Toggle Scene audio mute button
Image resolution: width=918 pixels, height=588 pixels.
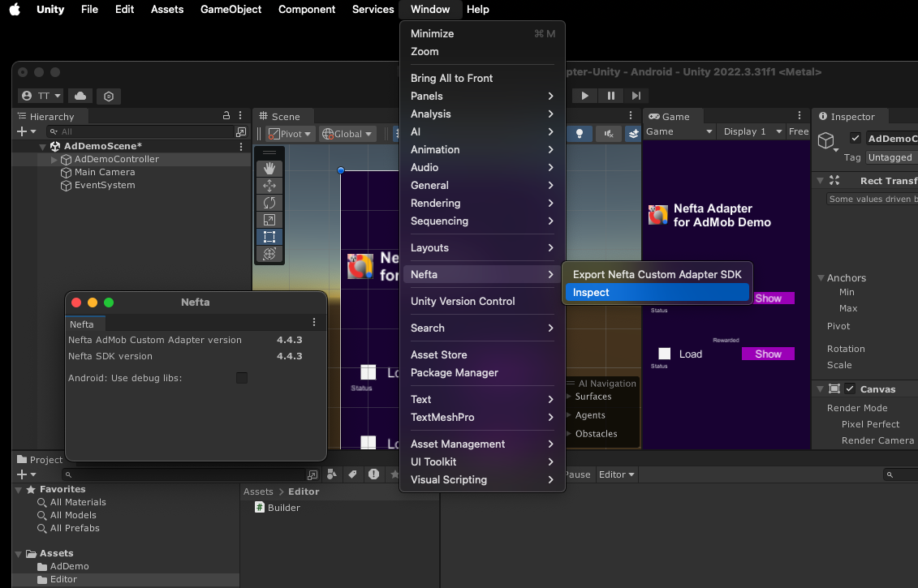click(608, 134)
